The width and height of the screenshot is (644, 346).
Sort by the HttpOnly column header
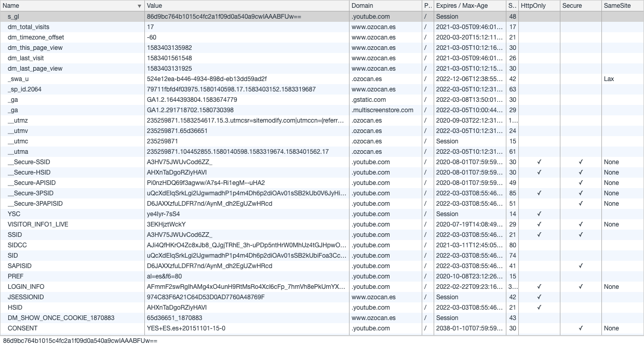pyautogui.click(x=539, y=6)
